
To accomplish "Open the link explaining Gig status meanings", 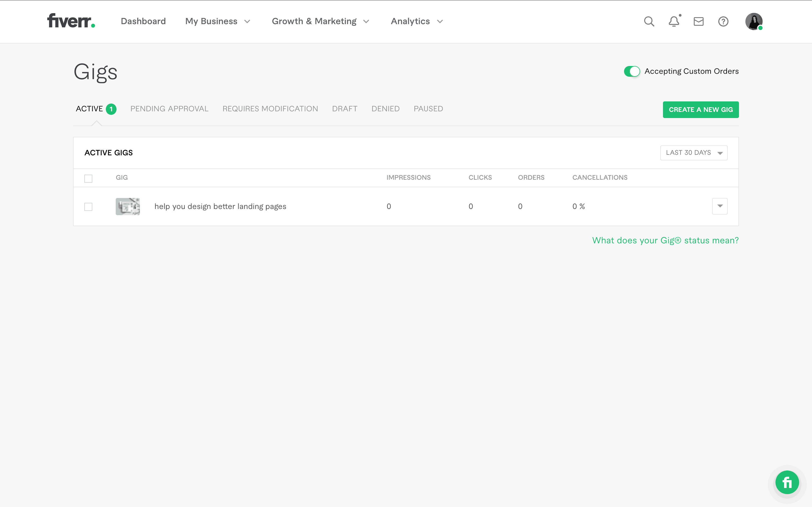I will point(665,240).
